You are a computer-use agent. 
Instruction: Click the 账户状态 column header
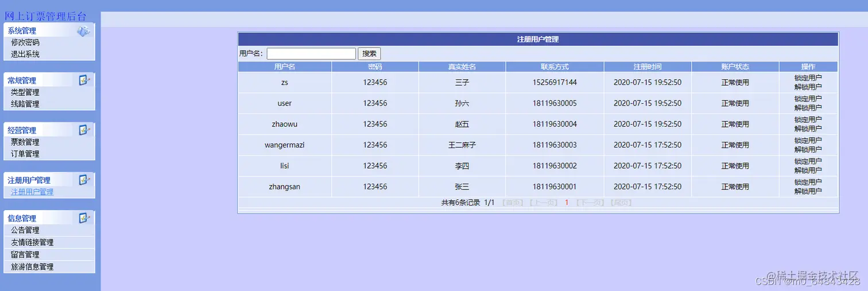click(x=735, y=67)
